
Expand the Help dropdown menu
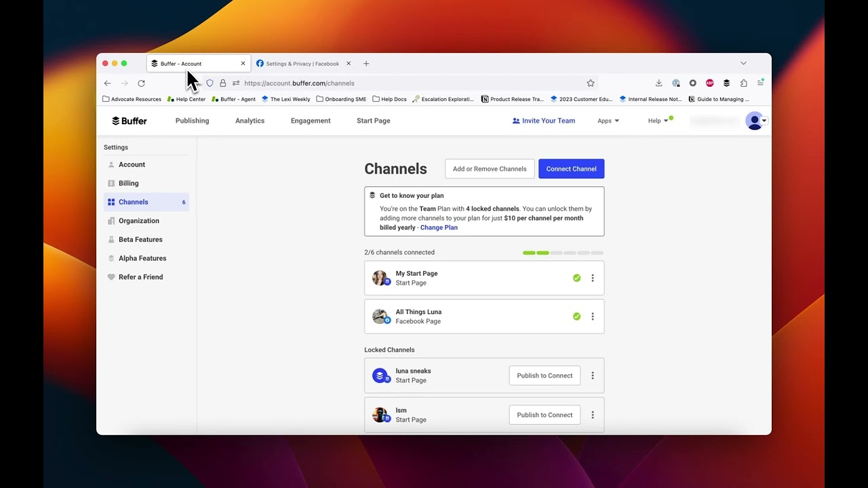(658, 121)
